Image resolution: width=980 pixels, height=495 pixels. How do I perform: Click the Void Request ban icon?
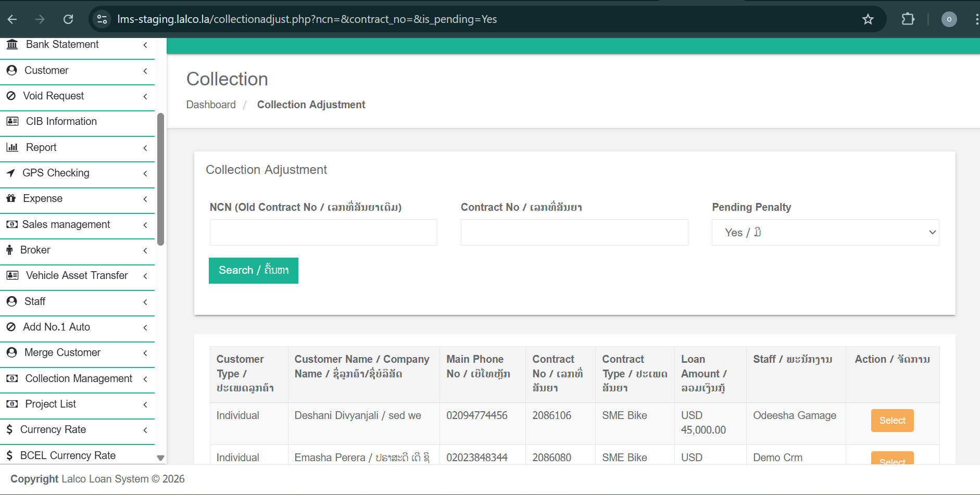[11, 96]
